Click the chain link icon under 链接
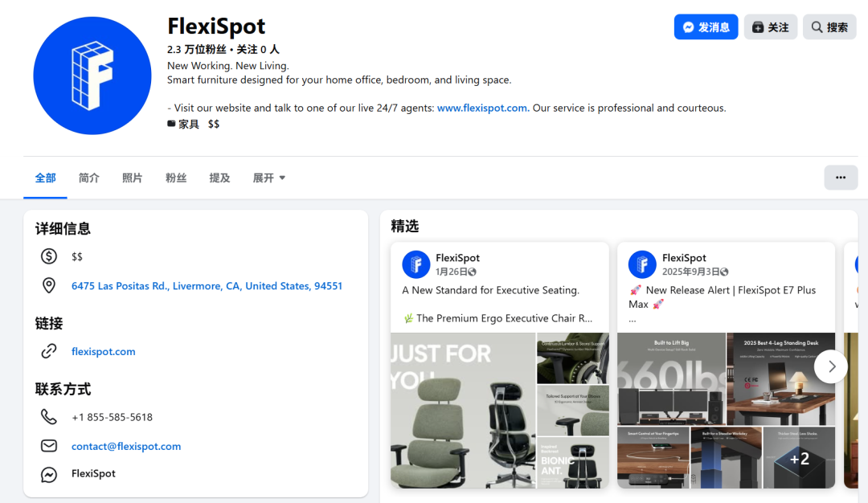The image size is (868, 503). click(49, 351)
